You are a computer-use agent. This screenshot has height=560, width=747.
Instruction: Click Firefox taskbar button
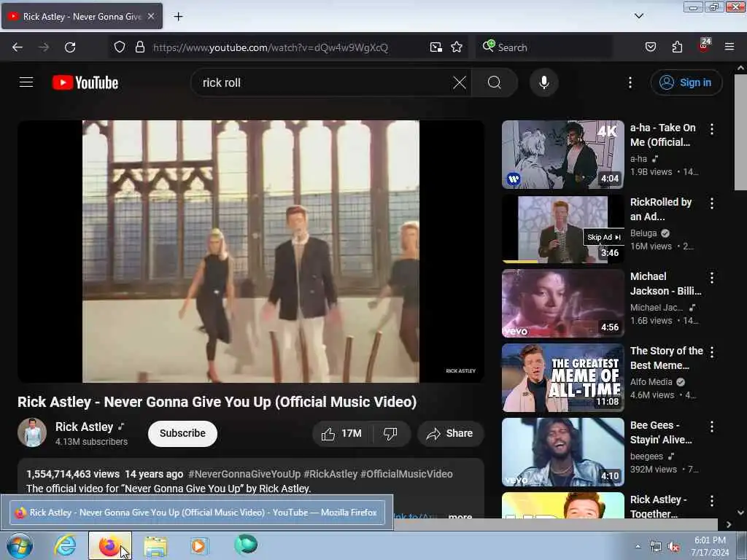click(109, 545)
